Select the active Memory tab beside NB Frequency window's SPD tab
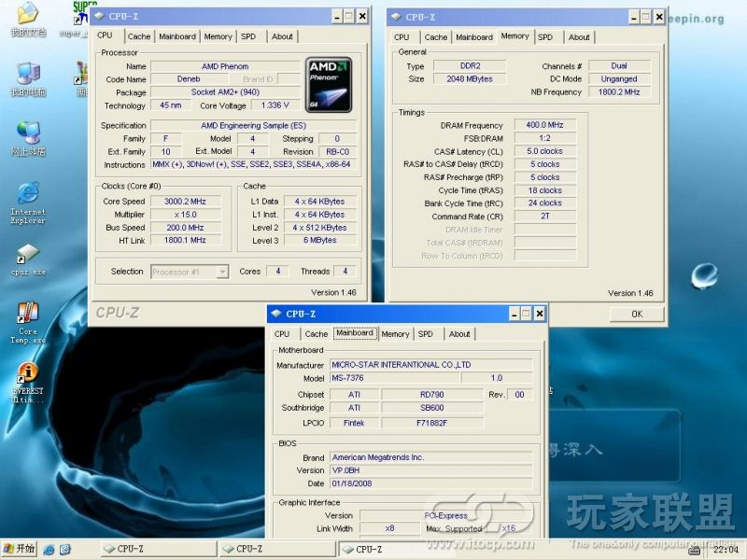The height and width of the screenshot is (560, 747). point(515,36)
